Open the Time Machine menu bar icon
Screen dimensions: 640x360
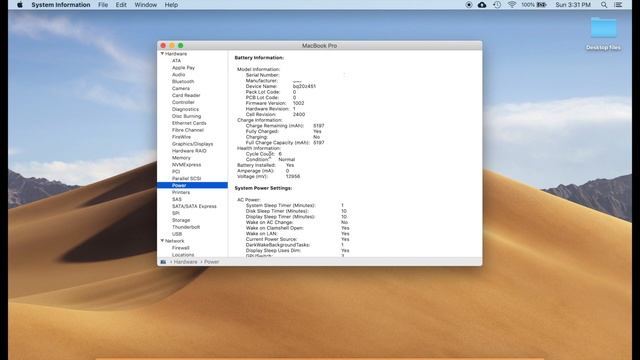pyautogui.click(x=497, y=5)
